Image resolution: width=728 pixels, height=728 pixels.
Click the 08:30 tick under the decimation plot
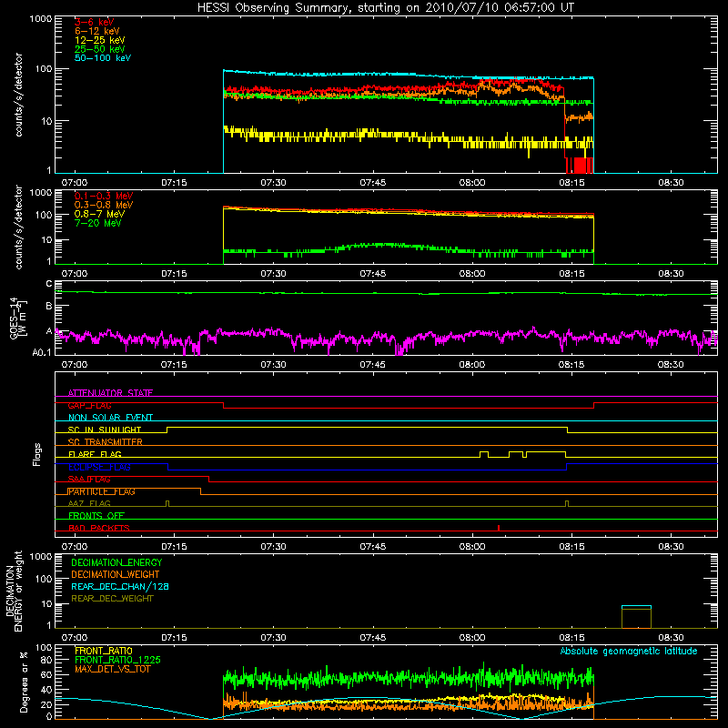coord(671,638)
